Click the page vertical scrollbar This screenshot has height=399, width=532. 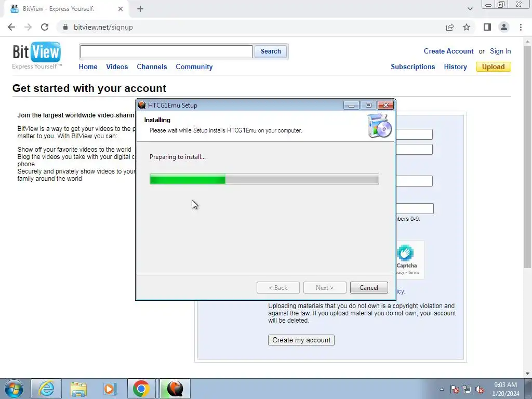[x=527, y=156]
